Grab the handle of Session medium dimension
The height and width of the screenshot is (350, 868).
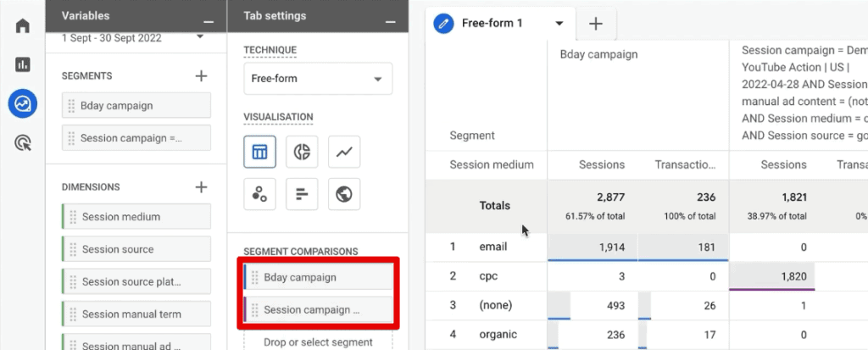(73, 217)
